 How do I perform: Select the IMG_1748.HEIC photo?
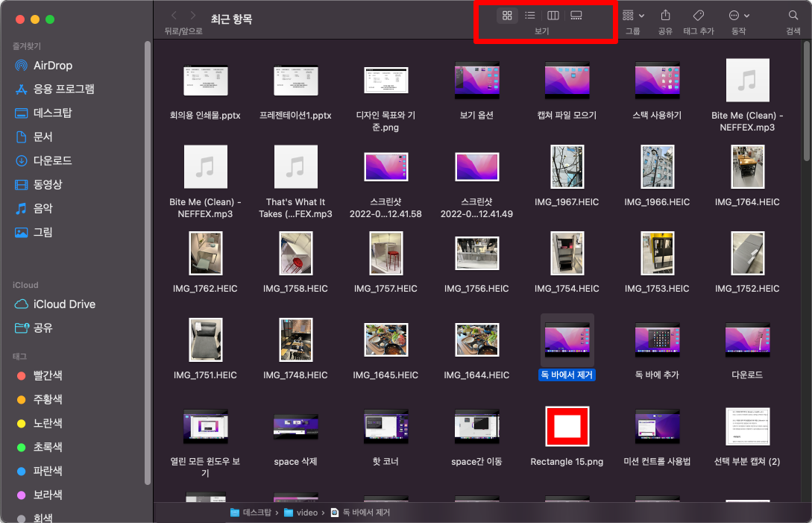pos(296,340)
